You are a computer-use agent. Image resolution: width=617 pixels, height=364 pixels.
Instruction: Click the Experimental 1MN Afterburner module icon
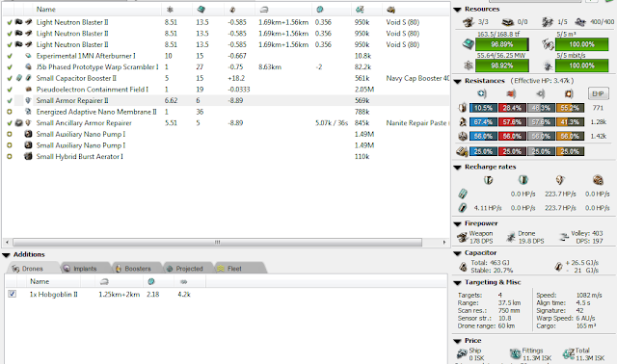tap(28, 56)
